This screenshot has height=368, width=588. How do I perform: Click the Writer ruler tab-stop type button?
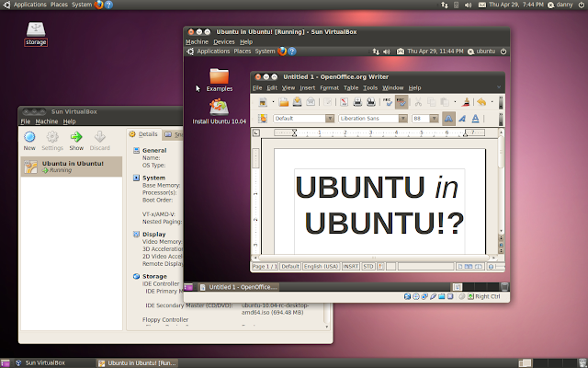coord(256,132)
